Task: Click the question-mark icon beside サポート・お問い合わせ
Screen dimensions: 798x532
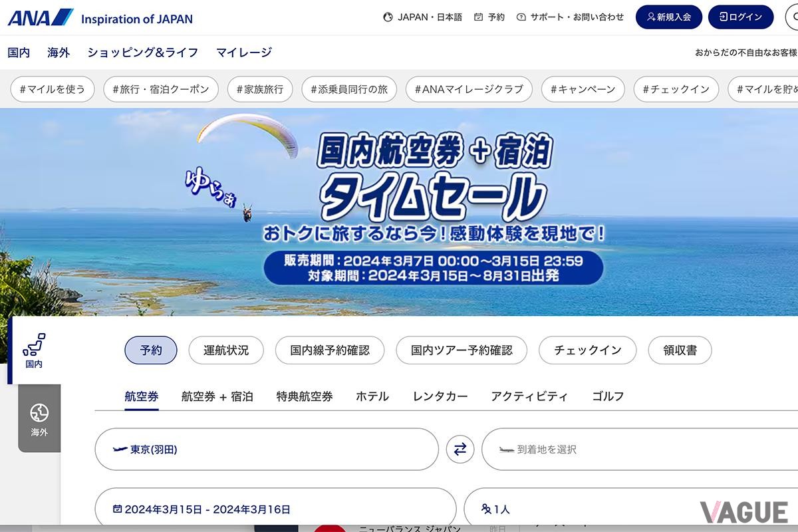Action: click(521, 17)
